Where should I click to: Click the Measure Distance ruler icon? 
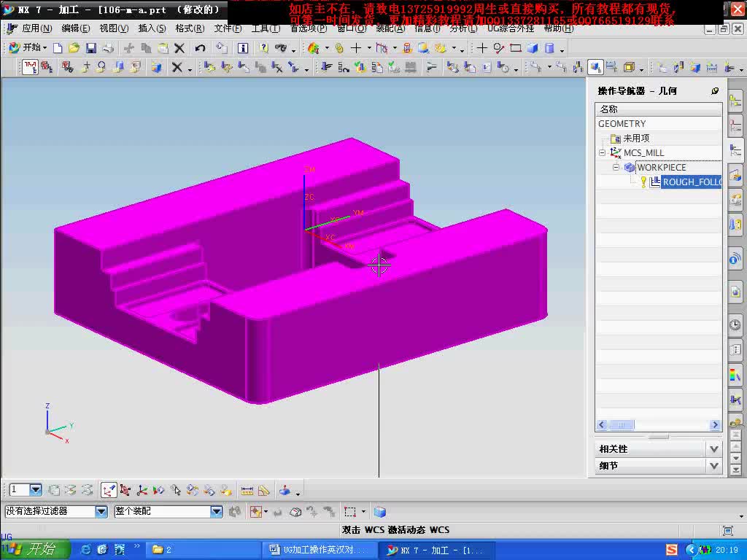point(247,491)
